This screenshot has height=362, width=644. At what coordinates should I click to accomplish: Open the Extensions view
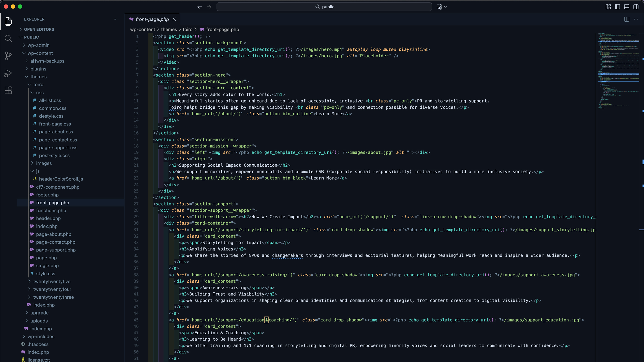pos(8,90)
